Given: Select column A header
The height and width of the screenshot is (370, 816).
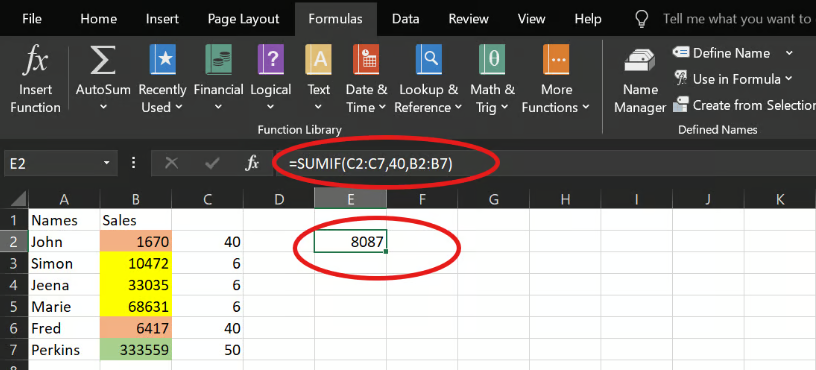Looking at the screenshot, I should (64, 198).
